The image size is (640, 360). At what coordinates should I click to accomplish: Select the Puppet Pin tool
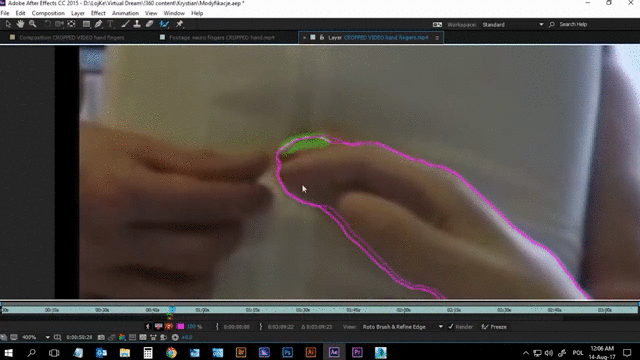pyautogui.click(x=179, y=24)
